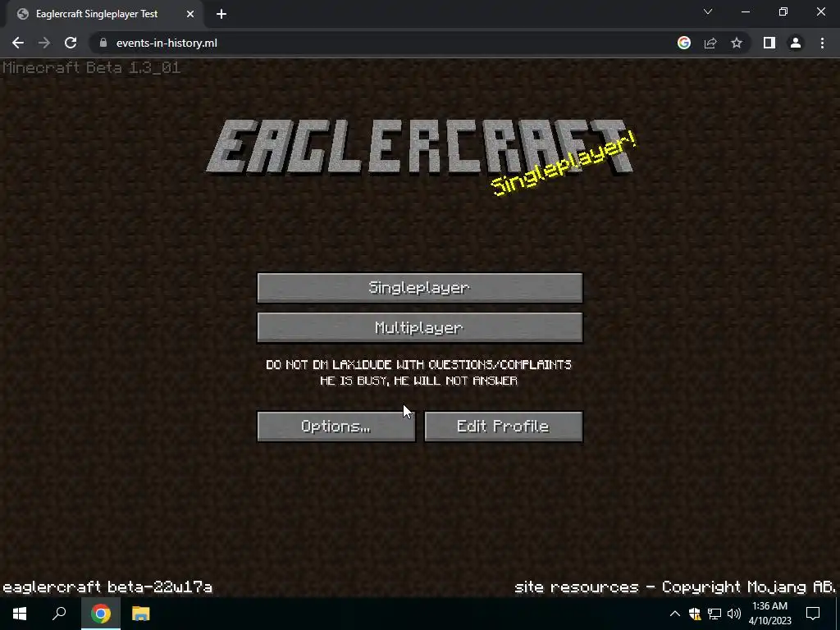Image resolution: width=840 pixels, height=630 pixels.
Task: Open the clock showing 1:36 AM
Action: pos(769,614)
